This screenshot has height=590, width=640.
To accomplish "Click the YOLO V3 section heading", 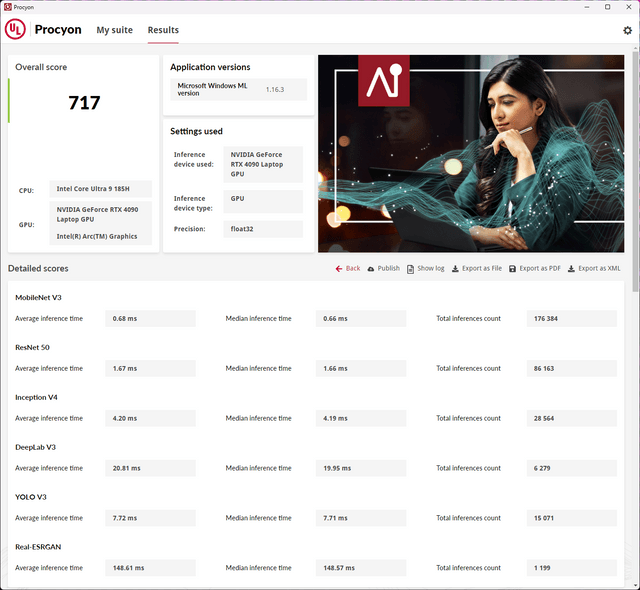I will click(x=31, y=497).
